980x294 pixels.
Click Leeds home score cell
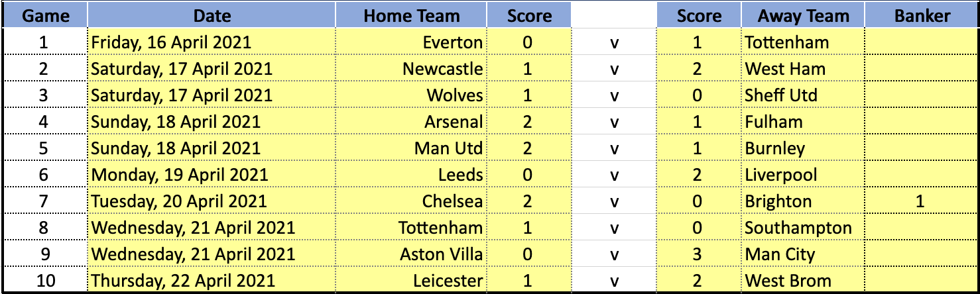pos(528,175)
